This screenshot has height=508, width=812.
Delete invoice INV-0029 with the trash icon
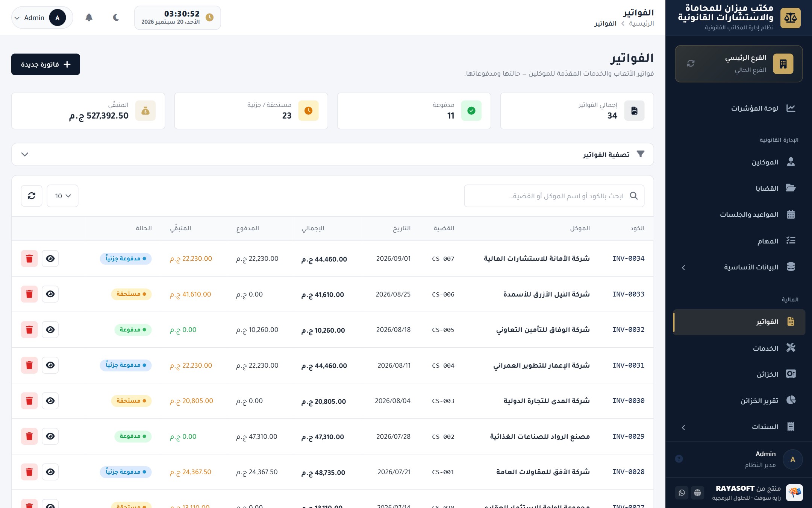(x=29, y=436)
